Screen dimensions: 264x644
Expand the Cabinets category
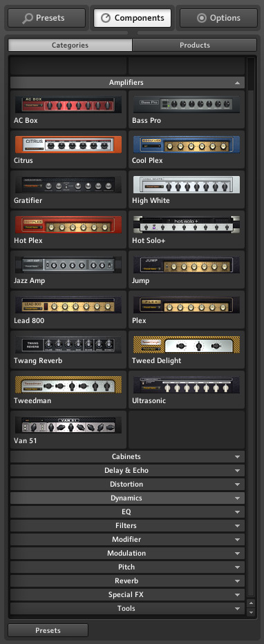[x=127, y=457]
